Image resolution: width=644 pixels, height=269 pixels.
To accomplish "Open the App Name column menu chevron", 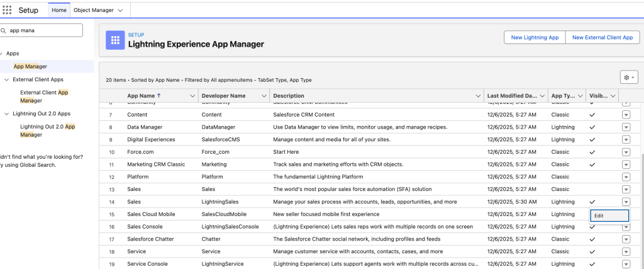I will (192, 96).
